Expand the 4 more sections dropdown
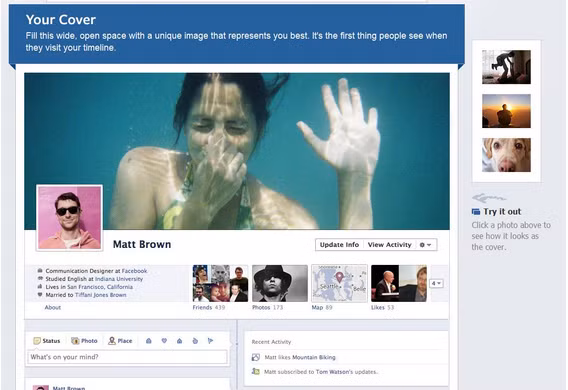Screen dimensions: 568x390 tap(437, 283)
